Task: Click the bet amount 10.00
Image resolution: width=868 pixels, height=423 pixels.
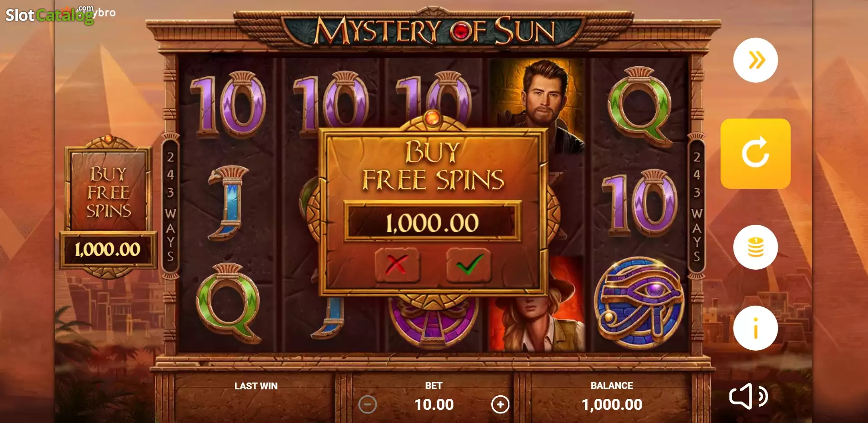Action: (x=434, y=404)
